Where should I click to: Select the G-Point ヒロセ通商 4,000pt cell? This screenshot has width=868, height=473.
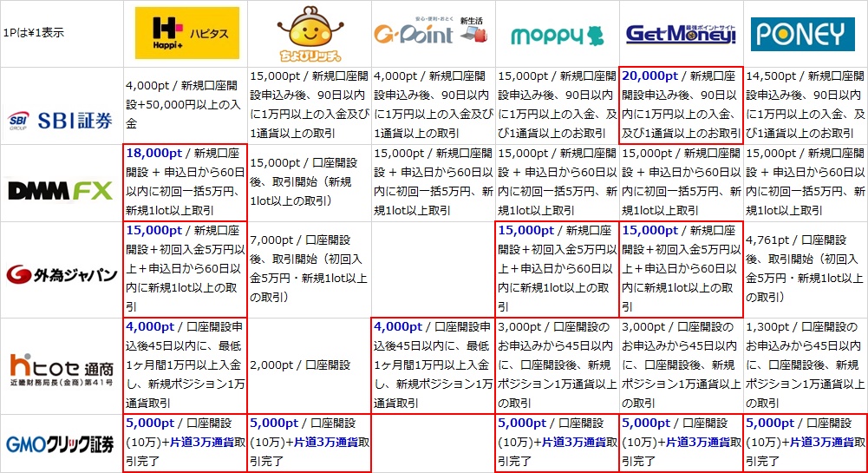434,365
